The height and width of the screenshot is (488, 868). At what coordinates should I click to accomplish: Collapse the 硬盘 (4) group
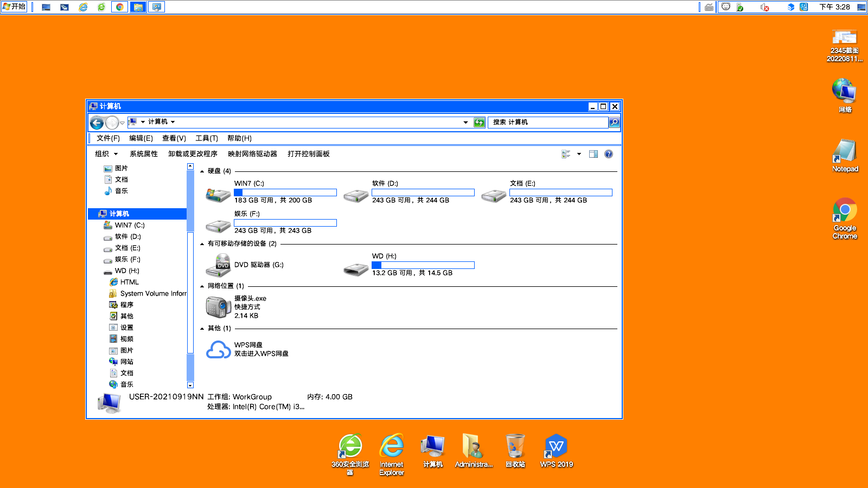202,171
